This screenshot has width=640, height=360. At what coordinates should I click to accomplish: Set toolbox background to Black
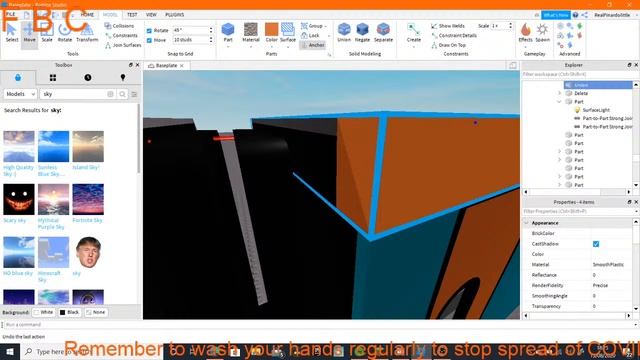tap(69, 312)
